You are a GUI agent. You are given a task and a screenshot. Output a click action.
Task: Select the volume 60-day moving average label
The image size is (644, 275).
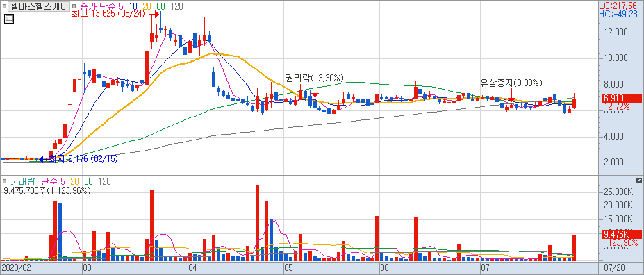(x=88, y=181)
